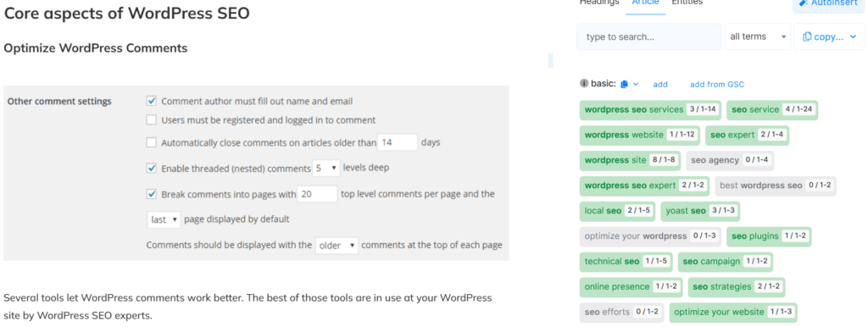Click the 'wordpress site' term tag
This screenshot has width=868, height=327.
point(630,160)
